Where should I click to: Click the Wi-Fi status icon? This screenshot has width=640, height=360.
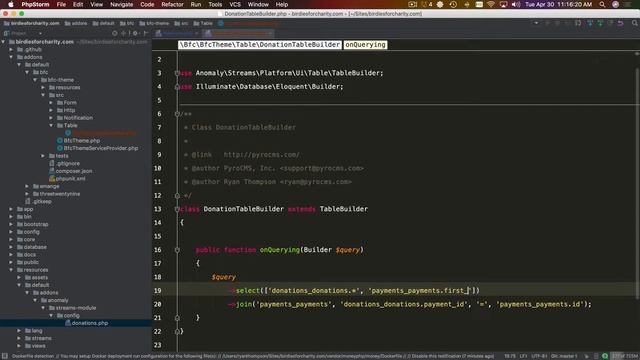491,4
